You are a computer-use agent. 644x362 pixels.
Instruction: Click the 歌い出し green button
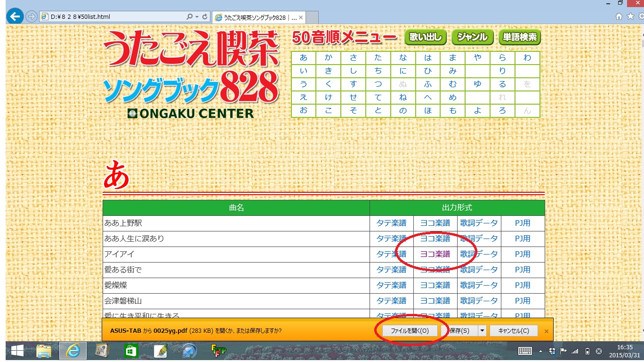coord(426,37)
